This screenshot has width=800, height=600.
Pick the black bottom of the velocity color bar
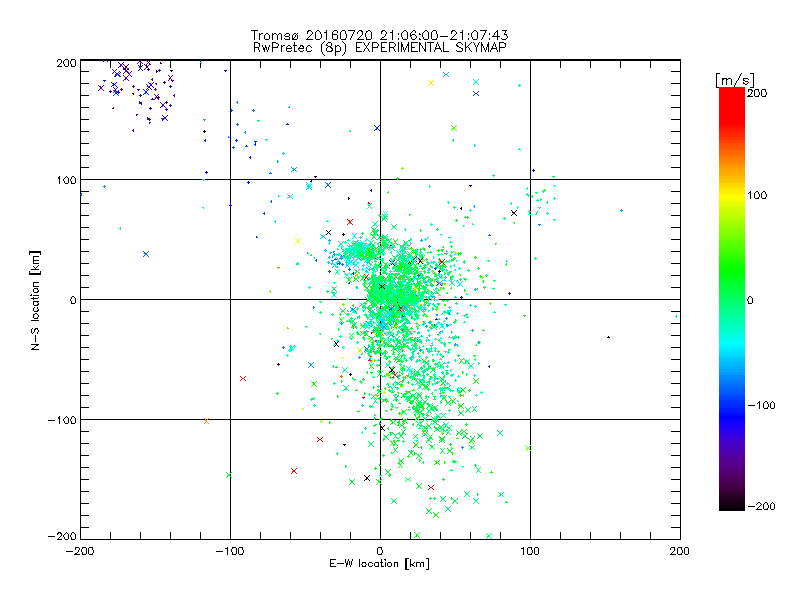coord(732,505)
